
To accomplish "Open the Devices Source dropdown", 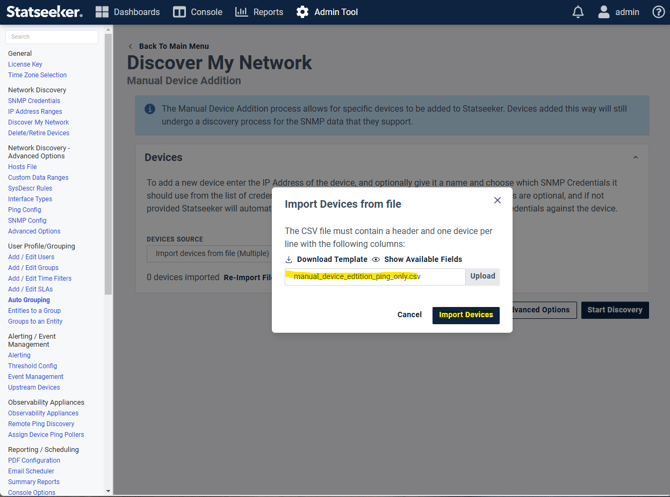I will pos(210,253).
